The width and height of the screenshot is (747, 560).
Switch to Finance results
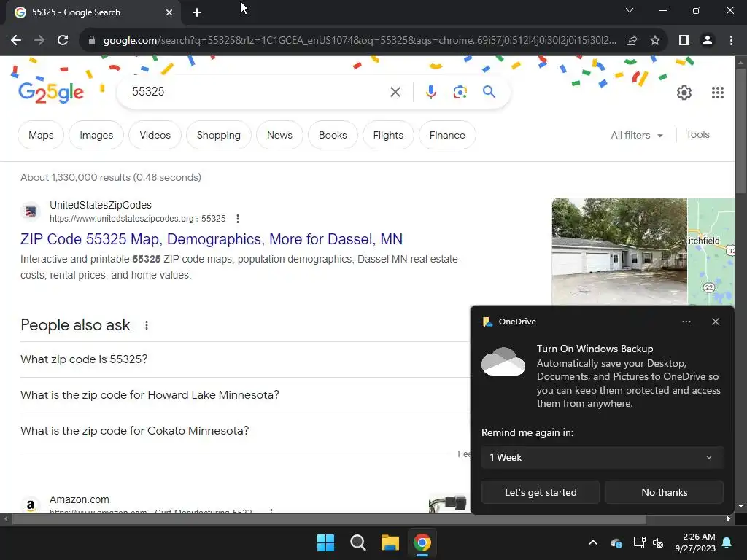(x=447, y=135)
